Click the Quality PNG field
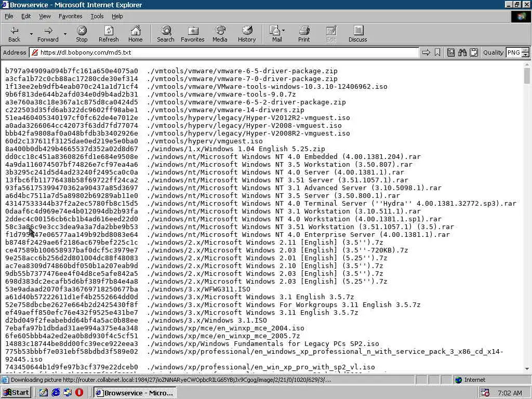This screenshot has width=532, height=399. 514,52
